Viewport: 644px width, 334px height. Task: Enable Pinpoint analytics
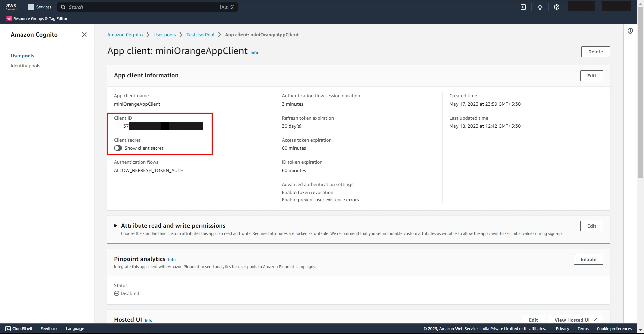(x=588, y=259)
